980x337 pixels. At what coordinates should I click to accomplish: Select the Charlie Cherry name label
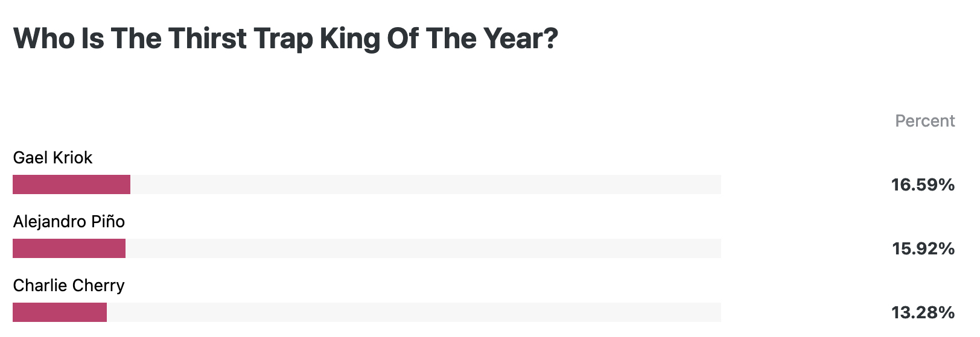coord(69,286)
